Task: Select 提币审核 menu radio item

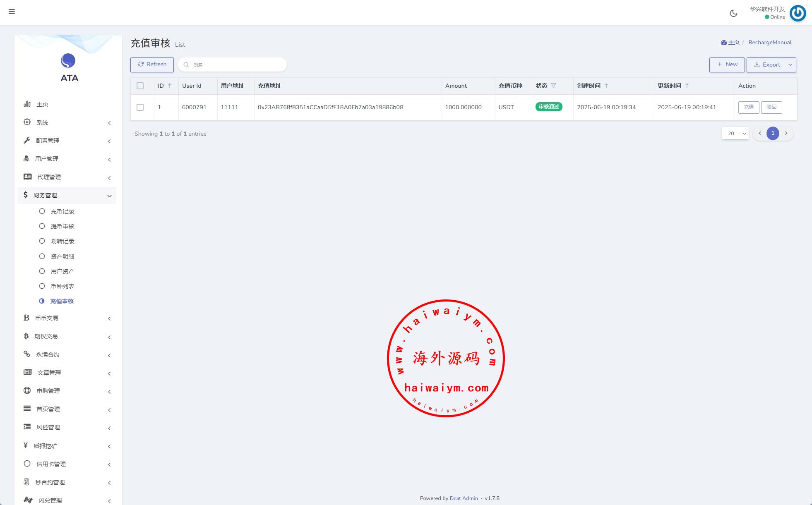Action: (62, 226)
